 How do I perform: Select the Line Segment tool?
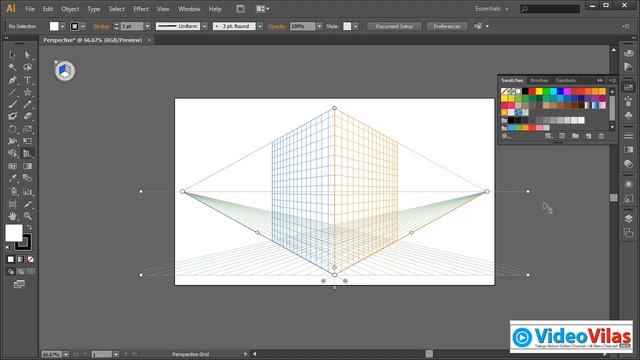point(12,92)
